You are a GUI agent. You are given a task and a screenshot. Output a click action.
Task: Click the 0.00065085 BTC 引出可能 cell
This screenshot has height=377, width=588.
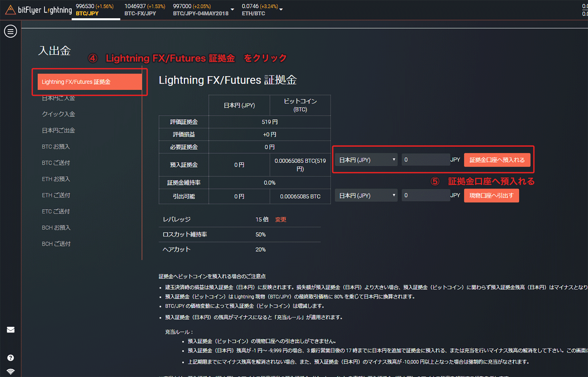point(300,196)
